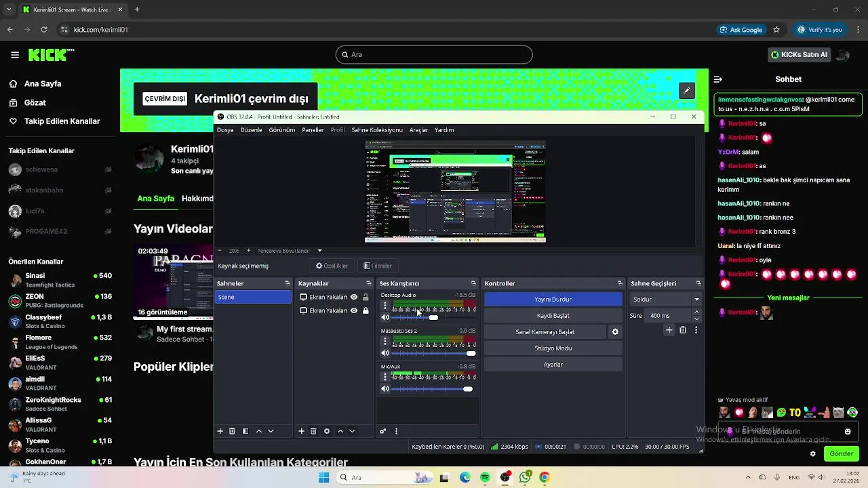Open Görünüm menu in OBS

[281, 130]
